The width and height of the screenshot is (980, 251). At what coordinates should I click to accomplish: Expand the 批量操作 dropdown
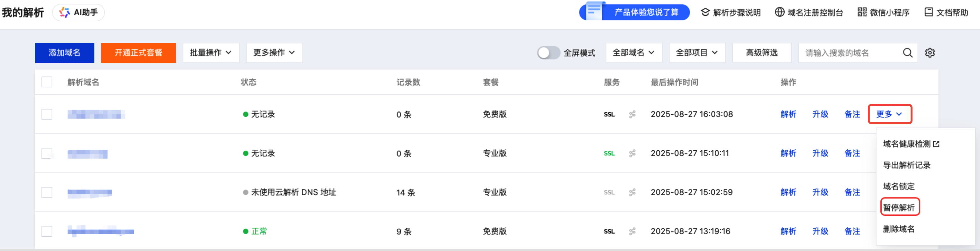(x=211, y=53)
